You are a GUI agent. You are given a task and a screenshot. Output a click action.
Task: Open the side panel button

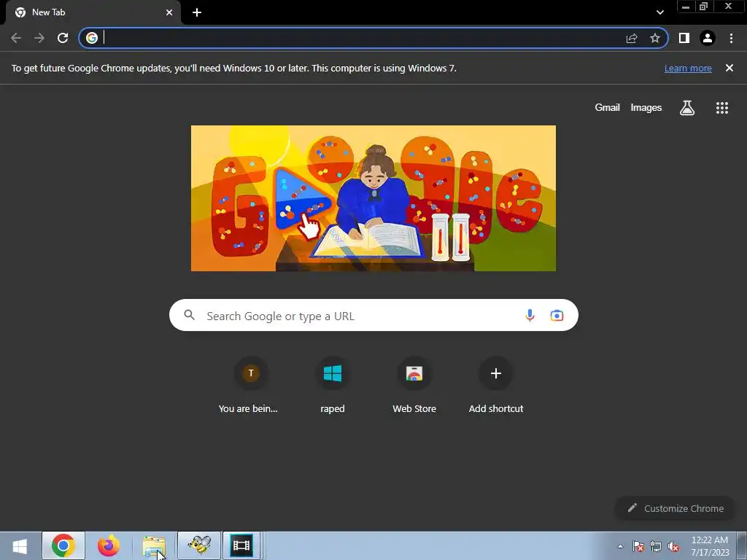coord(684,38)
